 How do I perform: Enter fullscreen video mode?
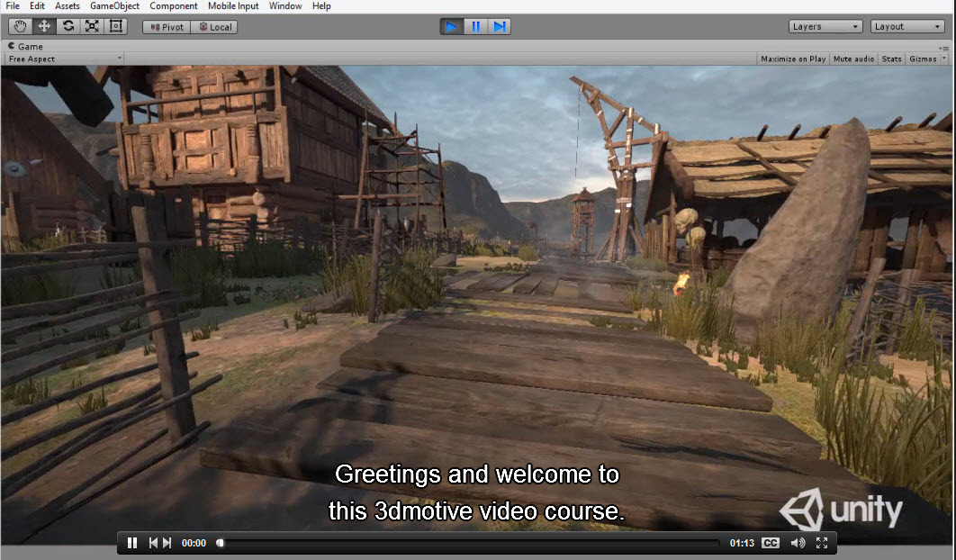(822, 543)
